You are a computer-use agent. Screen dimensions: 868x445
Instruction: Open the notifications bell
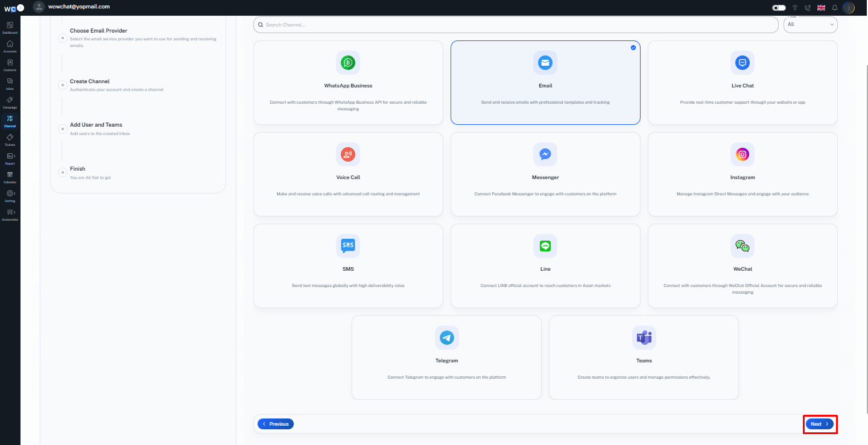pos(835,8)
